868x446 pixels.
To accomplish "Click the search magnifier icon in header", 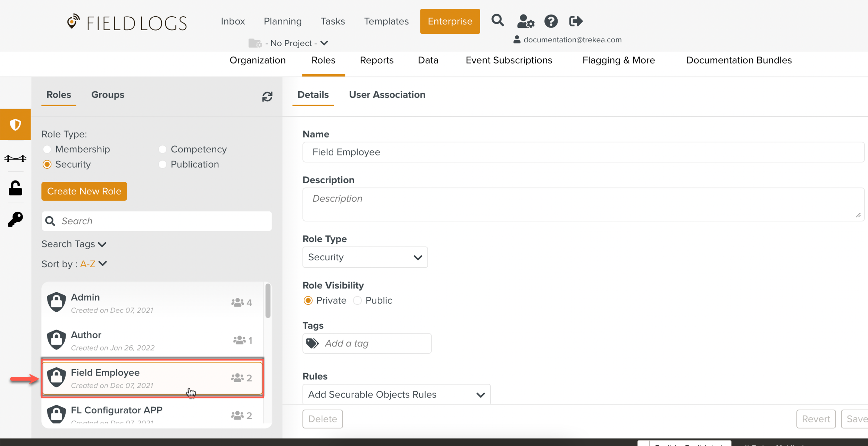I will tap(497, 21).
